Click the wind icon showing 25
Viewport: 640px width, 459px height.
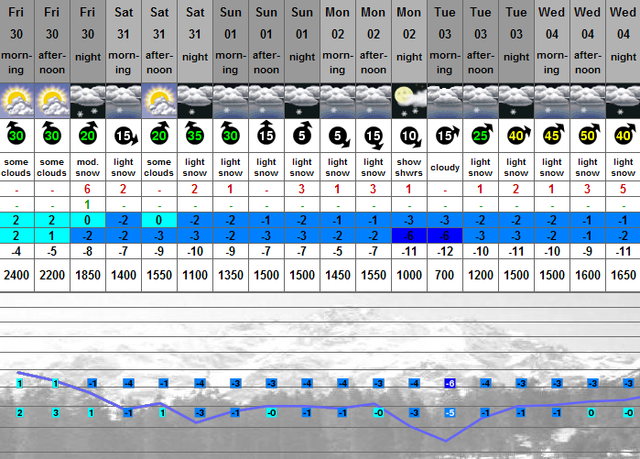(481, 134)
